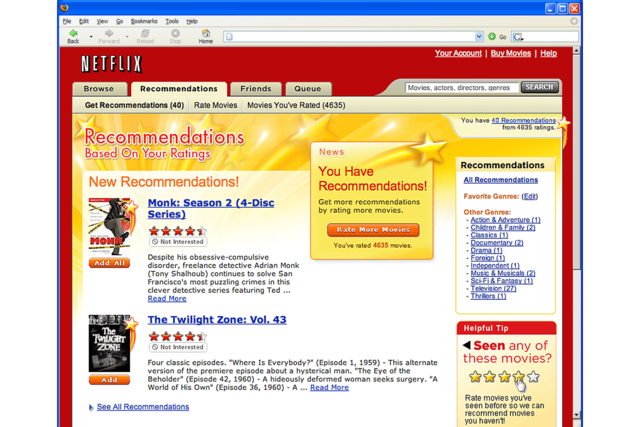Click the SEARCH button
This screenshot has width=640, height=427.
click(x=540, y=87)
